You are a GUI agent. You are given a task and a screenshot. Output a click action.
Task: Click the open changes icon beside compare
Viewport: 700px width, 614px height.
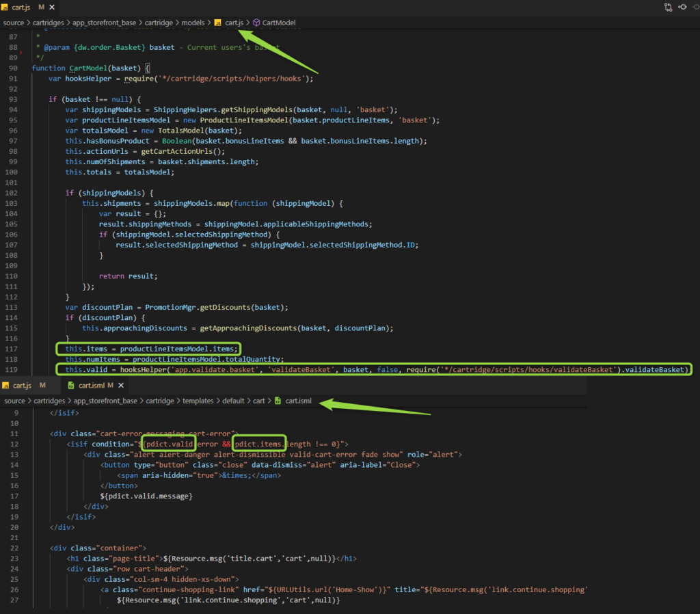tap(683, 7)
